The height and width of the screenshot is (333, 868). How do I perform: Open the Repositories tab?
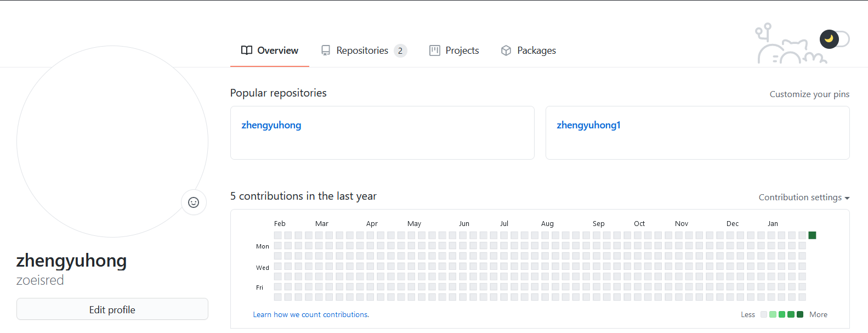click(x=362, y=50)
